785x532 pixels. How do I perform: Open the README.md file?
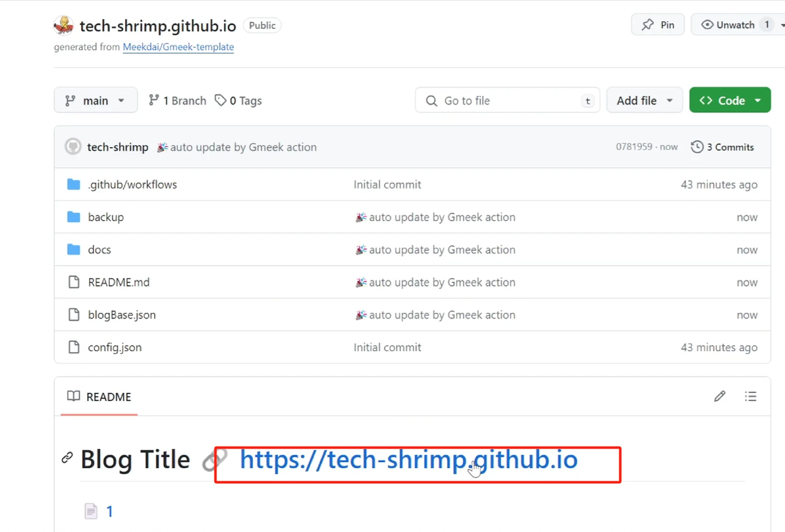coord(119,282)
